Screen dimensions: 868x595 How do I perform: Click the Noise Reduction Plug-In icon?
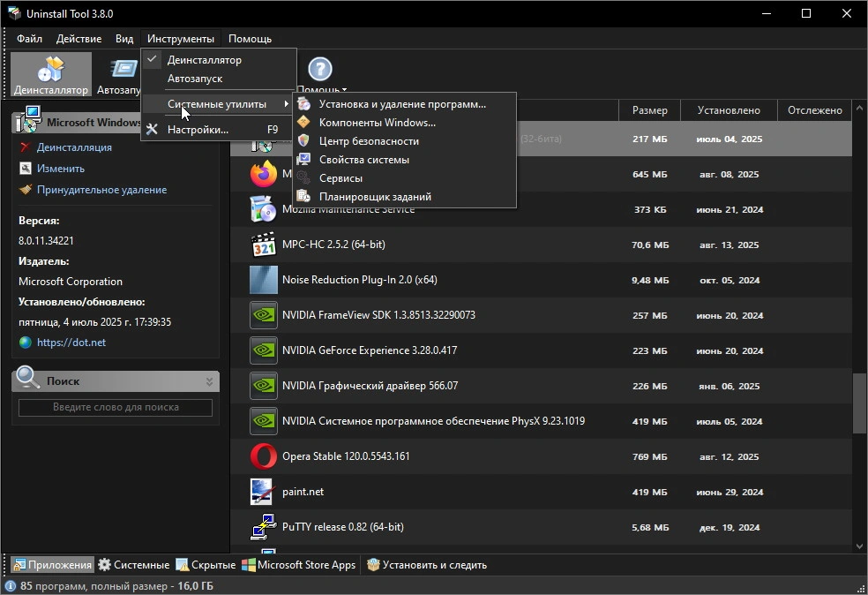pyautogui.click(x=264, y=280)
